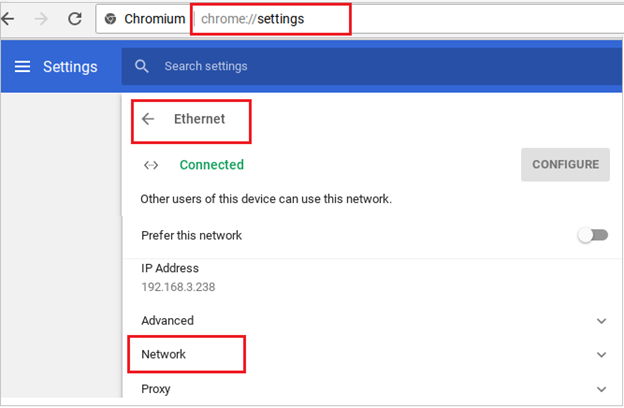This screenshot has width=624, height=408.
Task: Expand the Proxy section chevron
Action: (x=601, y=389)
